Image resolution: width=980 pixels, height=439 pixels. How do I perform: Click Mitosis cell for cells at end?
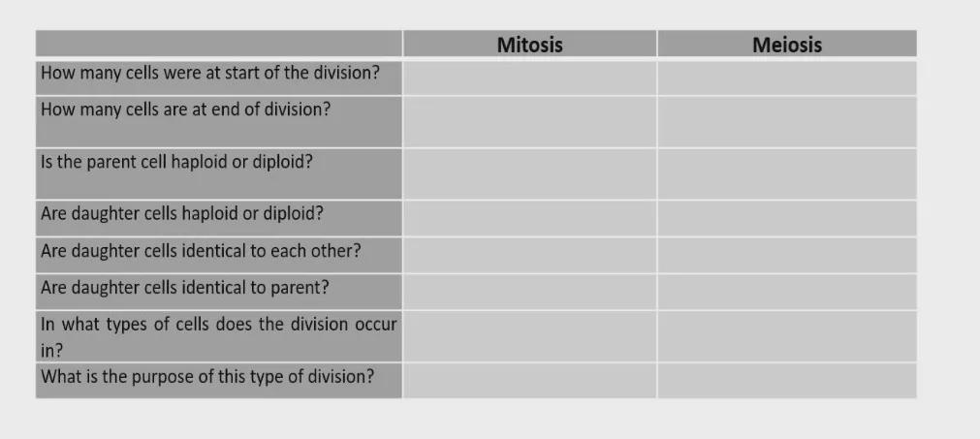coord(529,121)
